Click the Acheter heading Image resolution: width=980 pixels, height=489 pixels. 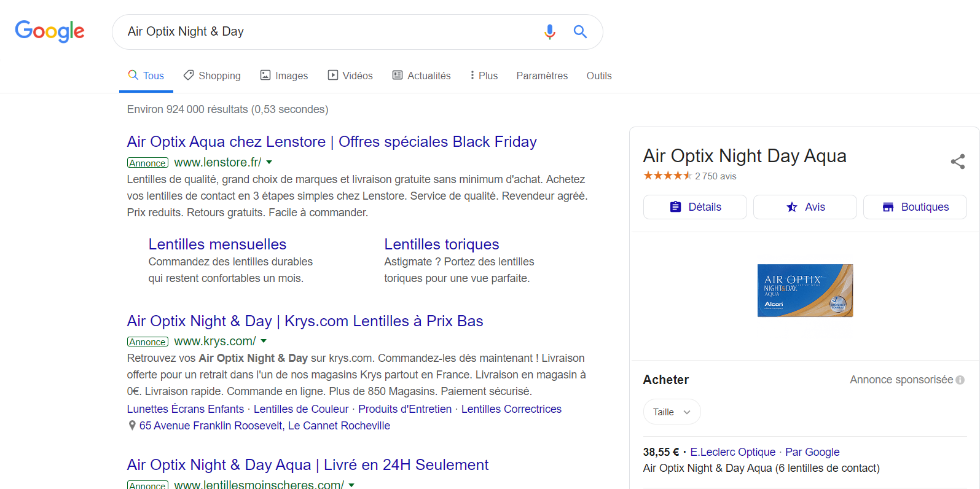(x=666, y=380)
